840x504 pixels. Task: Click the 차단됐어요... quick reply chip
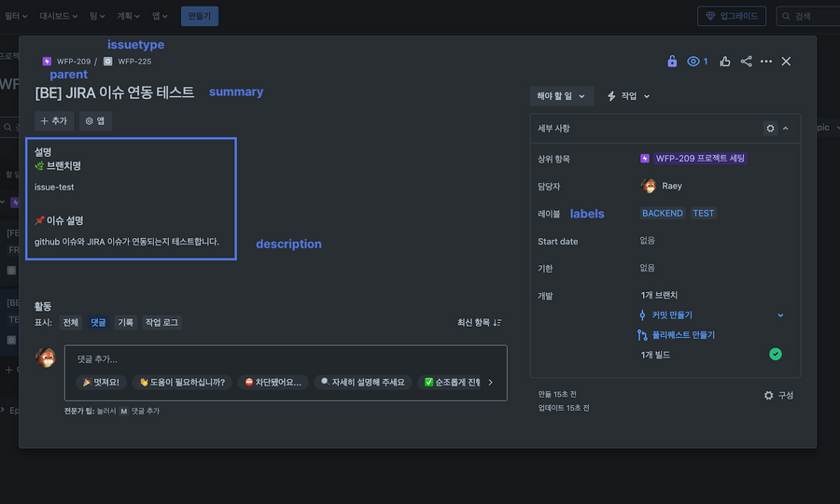pyautogui.click(x=273, y=383)
